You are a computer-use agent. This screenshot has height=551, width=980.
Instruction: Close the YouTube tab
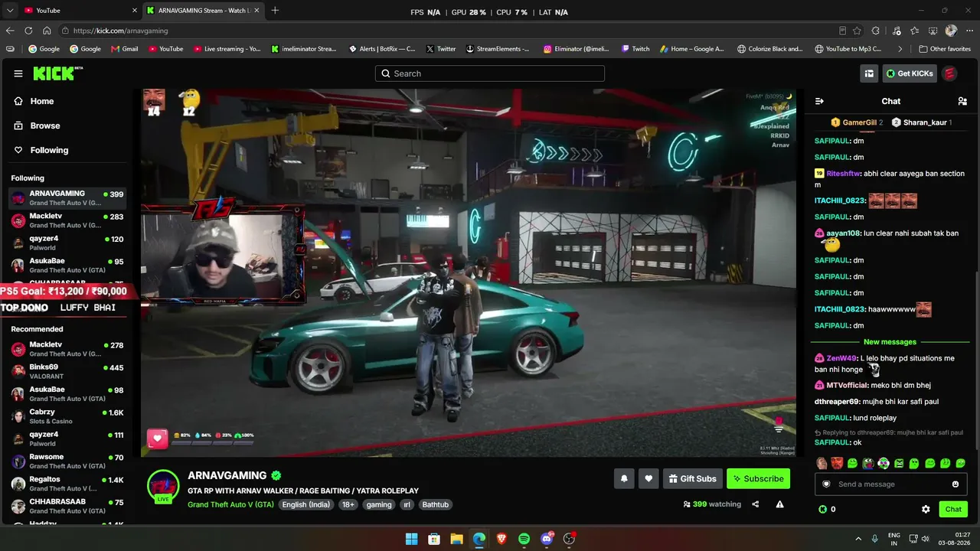[x=134, y=11]
